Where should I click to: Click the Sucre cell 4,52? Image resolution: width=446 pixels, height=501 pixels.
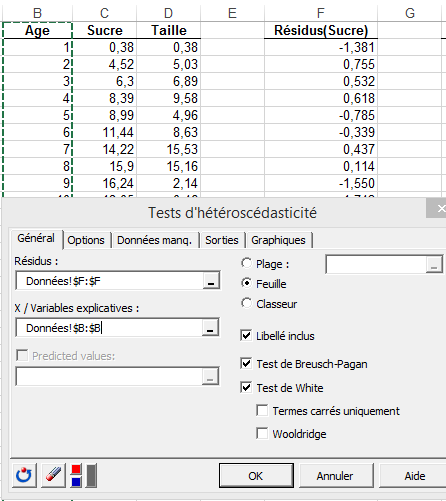[x=105, y=64]
